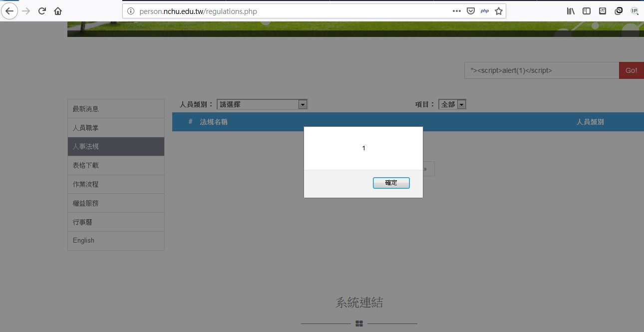Open page actions three-dot menu
Image resolution: width=644 pixels, height=332 pixels.
456,11
